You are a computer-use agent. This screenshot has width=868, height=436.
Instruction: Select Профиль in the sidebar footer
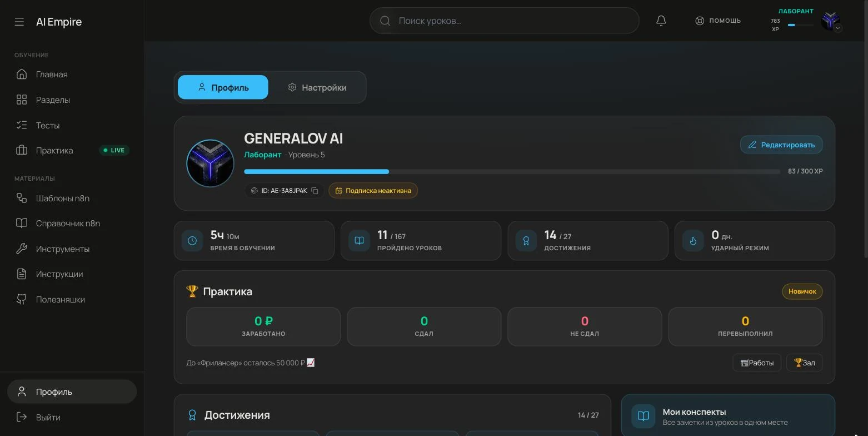(72, 392)
